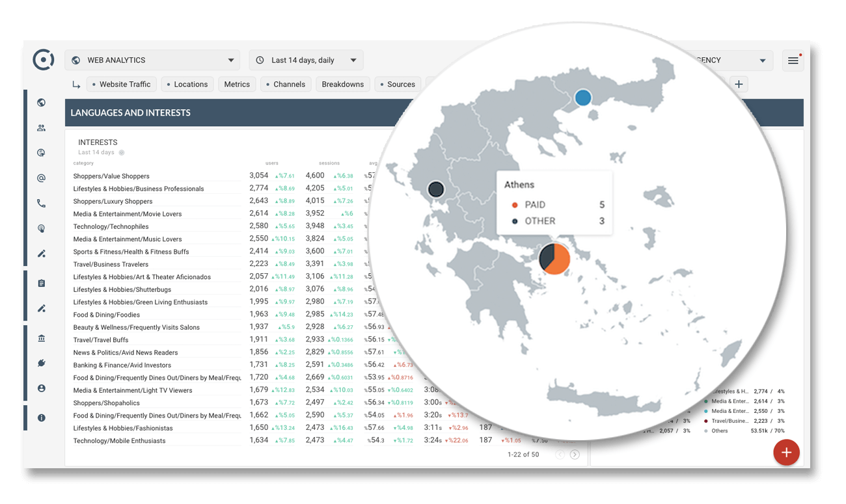Open the agency dropdown at top right
This screenshot has height=504, width=846.
(x=729, y=60)
